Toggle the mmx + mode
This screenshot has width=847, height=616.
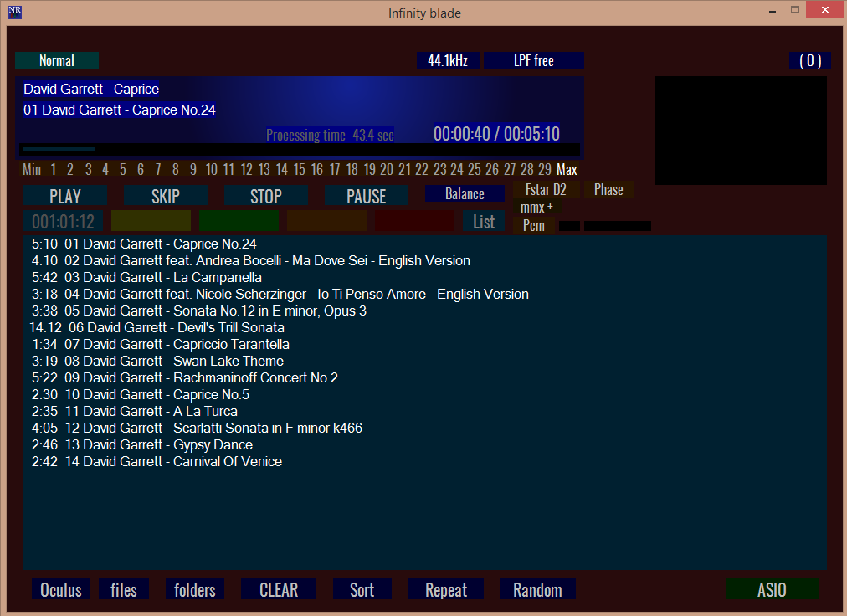536,207
